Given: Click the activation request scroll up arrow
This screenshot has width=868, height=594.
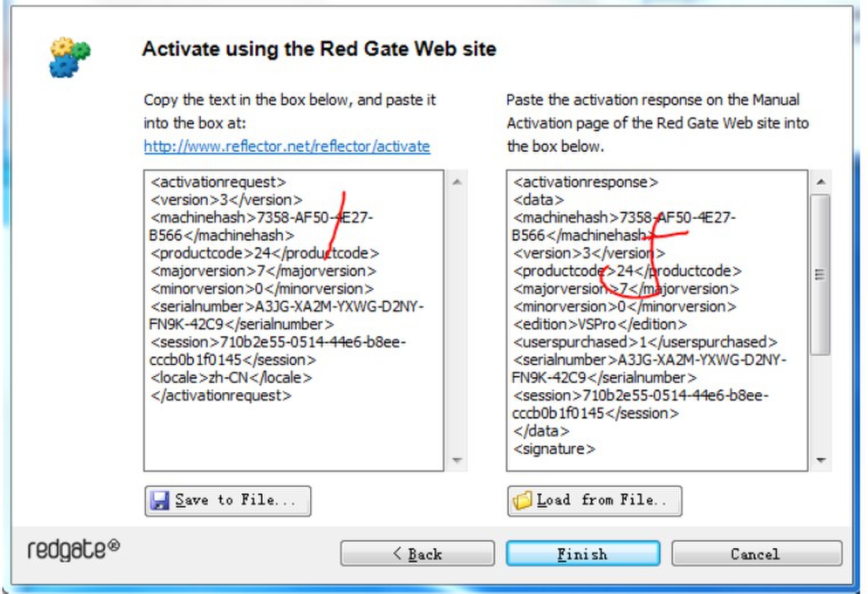Looking at the screenshot, I should tap(456, 182).
